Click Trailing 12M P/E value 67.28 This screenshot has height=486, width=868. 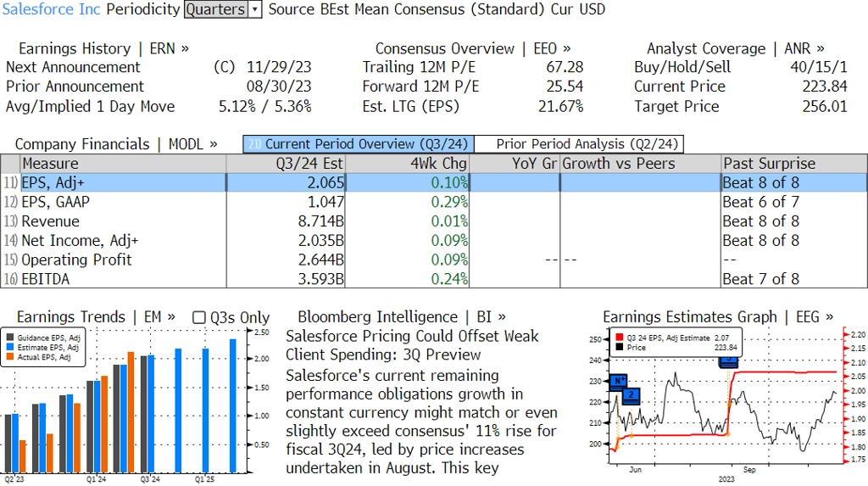point(565,67)
